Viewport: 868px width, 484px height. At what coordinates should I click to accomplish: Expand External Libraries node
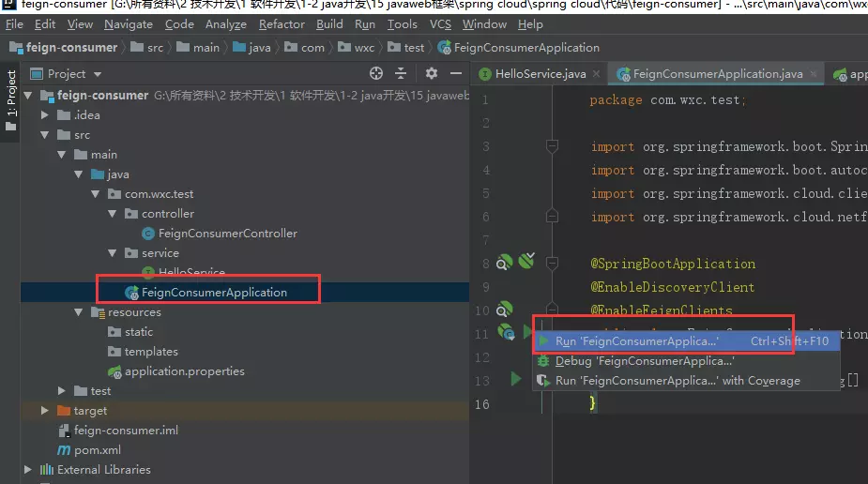coord(27,470)
